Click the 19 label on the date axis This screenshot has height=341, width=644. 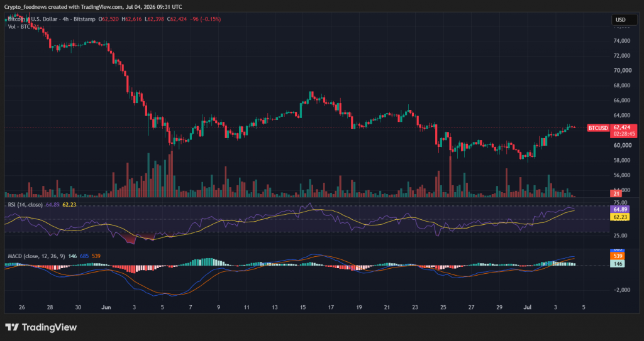(x=358, y=307)
